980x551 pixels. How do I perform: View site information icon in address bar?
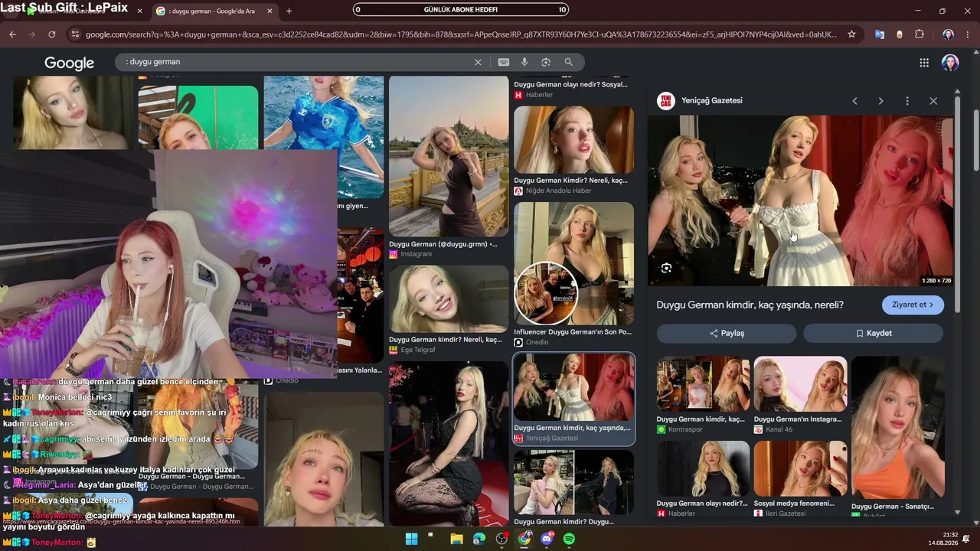coord(73,34)
